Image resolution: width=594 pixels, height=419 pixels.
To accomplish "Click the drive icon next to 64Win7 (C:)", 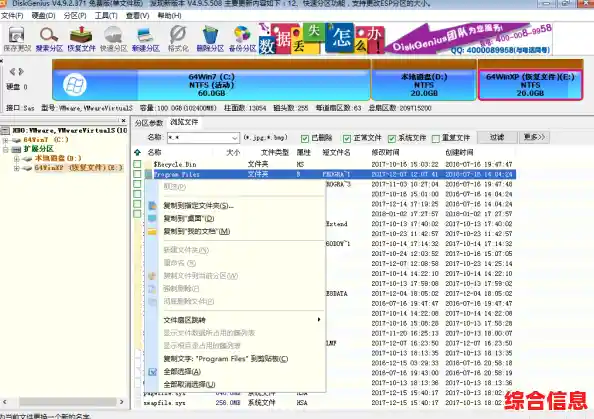I will [16, 140].
